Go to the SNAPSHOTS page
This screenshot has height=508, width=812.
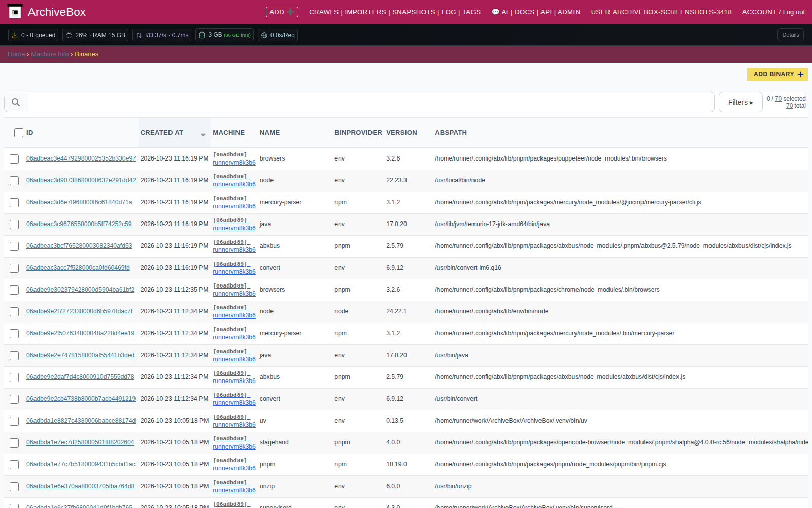tap(414, 12)
